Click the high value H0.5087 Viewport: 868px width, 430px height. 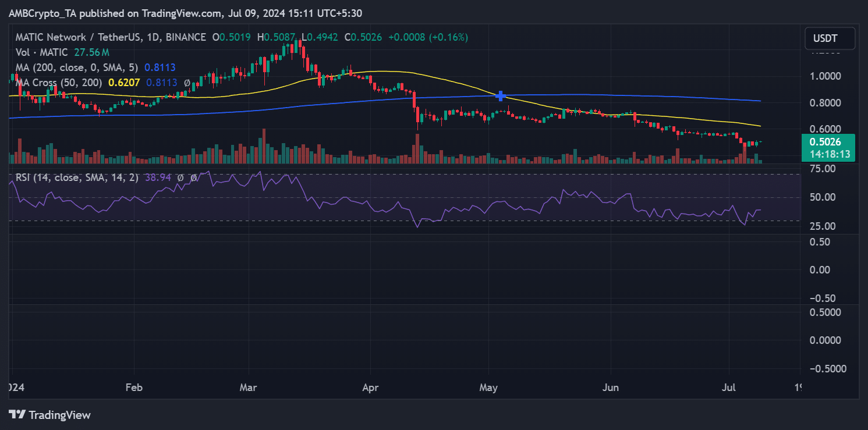pos(277,37)
